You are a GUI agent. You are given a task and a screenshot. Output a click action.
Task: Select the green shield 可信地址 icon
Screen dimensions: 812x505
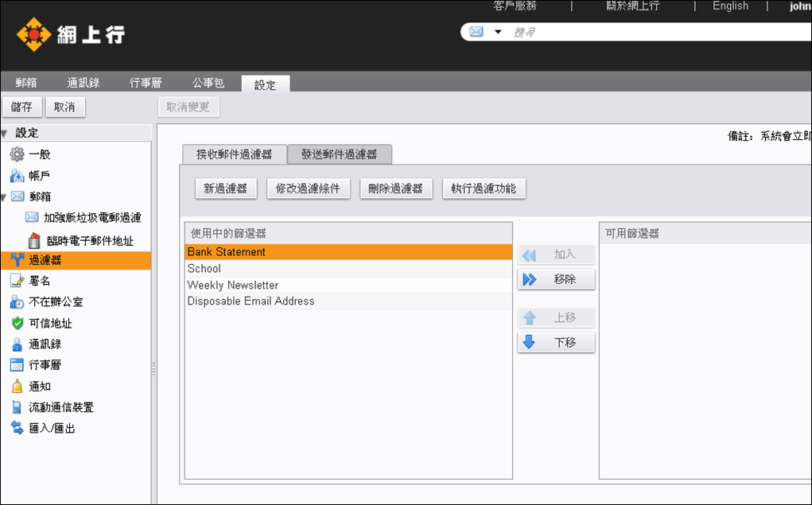click(x=17, y=323)
